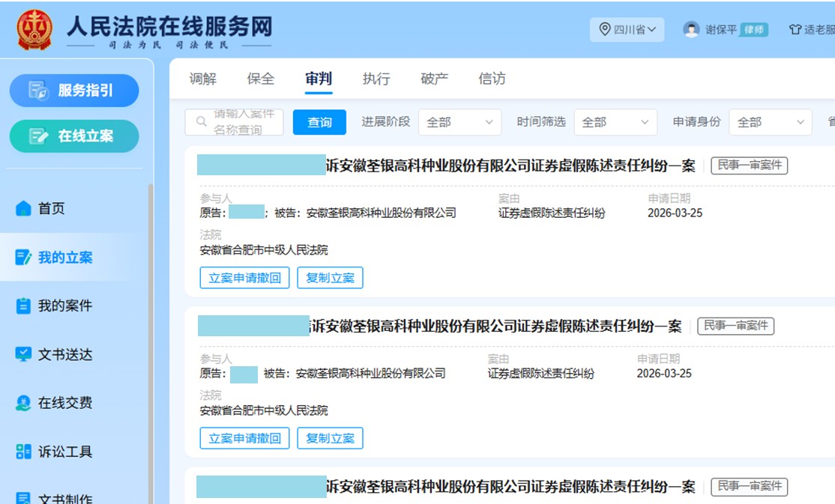The image size is (835, 504).
Task: Open 我的案件 in the sidebar
Action: tap(74, 306)
